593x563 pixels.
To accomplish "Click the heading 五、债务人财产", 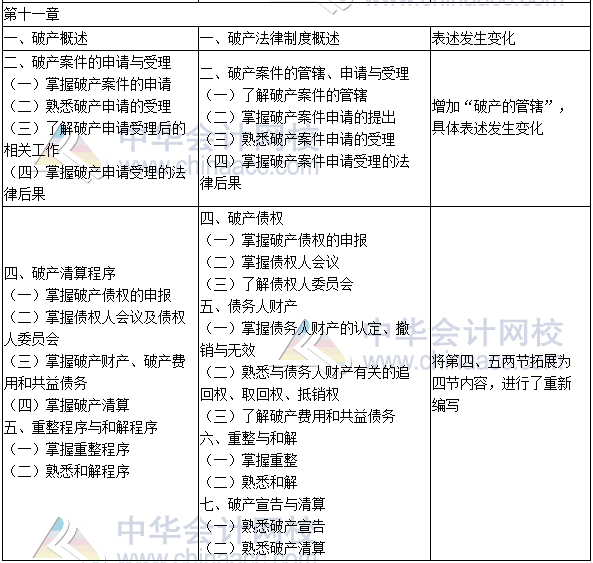I will (249, 306).
